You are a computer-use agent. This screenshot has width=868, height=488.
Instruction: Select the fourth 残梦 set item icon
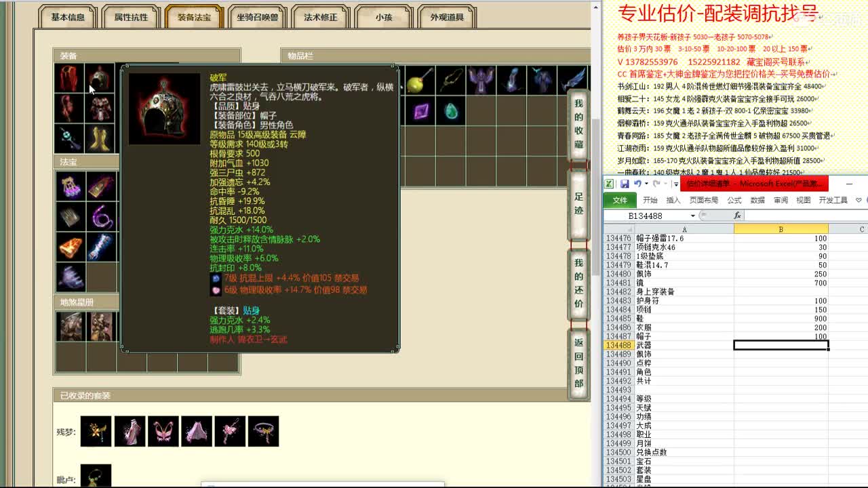tap(197, 431)
